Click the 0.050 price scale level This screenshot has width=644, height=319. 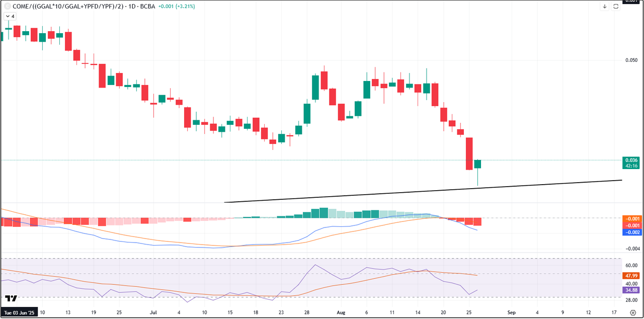pos(631,60)
